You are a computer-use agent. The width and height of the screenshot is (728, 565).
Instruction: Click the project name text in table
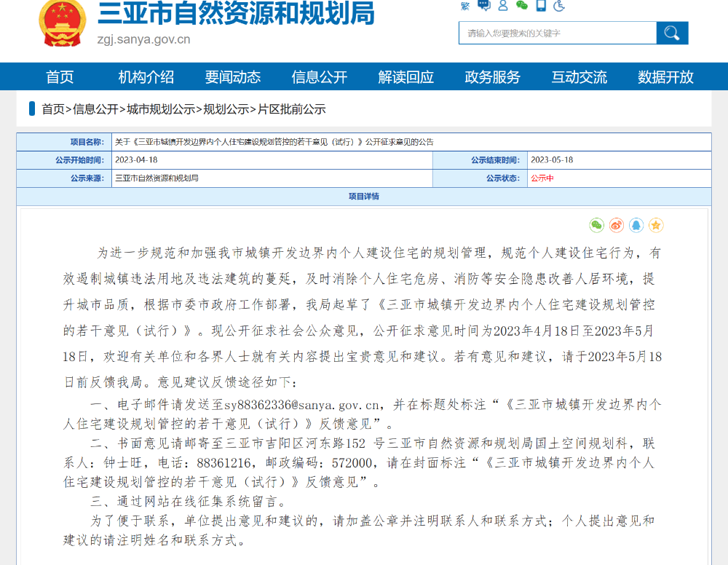[274, 142]
